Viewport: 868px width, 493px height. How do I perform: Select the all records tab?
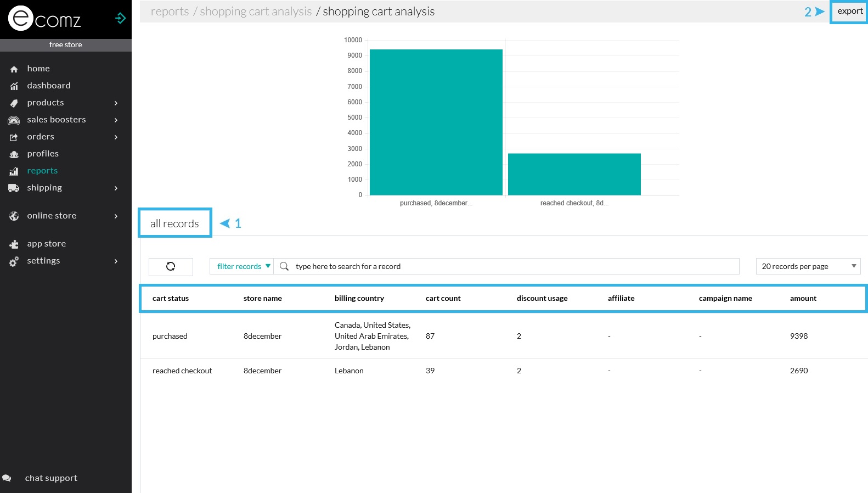(174, 223)
